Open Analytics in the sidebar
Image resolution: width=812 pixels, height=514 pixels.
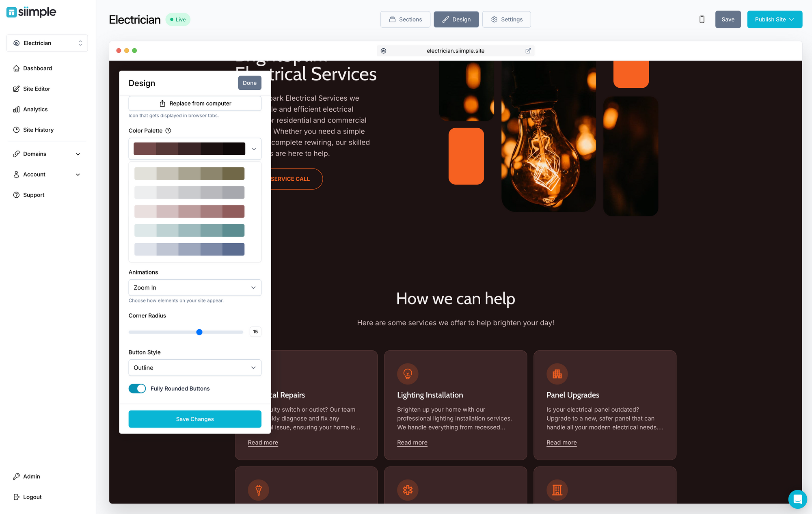click(35, 109)
